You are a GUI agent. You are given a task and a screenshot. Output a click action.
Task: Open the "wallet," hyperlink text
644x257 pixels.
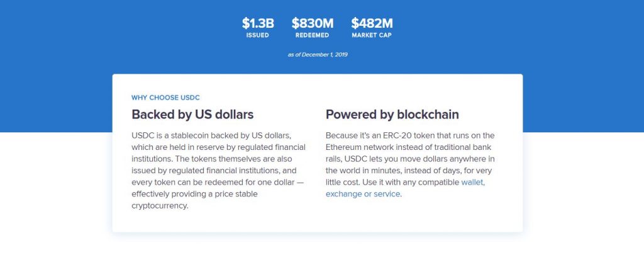[x=473, y=182]
